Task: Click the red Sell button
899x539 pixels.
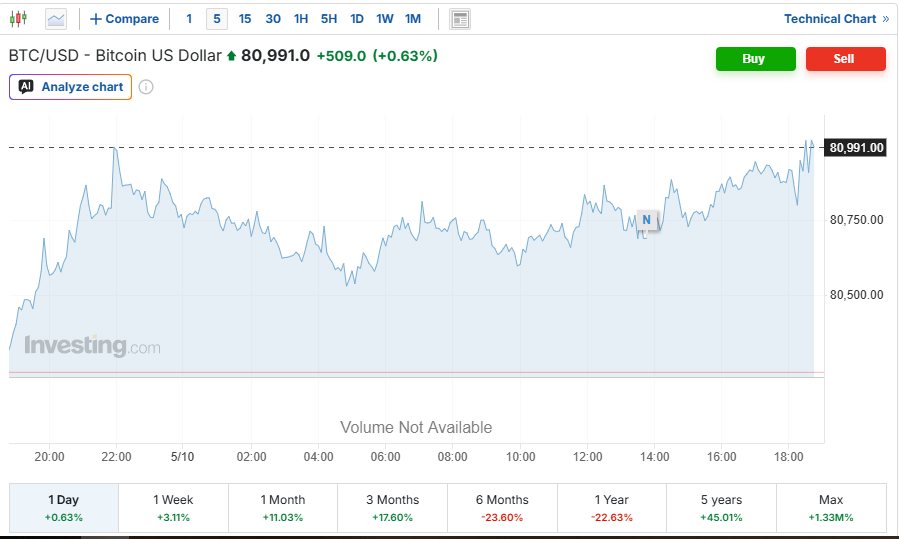Action: (846, 59)
